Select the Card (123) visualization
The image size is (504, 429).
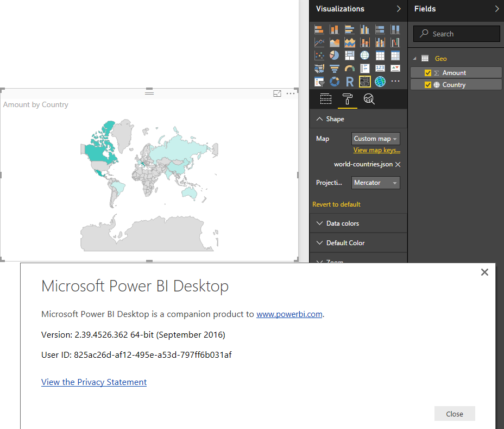pos(380,69)
